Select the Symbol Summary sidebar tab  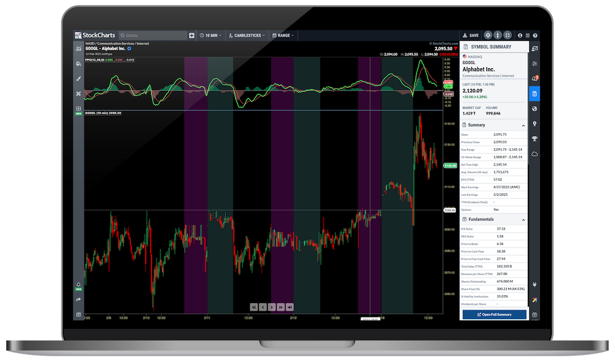[x=534, y=94]
